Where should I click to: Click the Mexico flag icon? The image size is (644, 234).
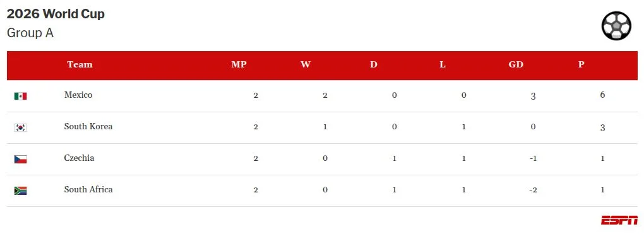(21, 96)
